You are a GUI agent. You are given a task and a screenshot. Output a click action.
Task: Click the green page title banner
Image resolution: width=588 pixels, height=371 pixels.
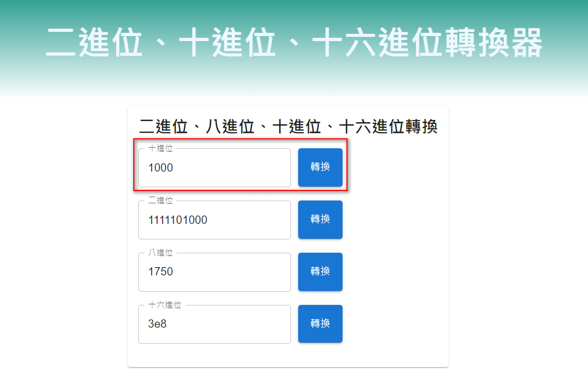coord(294,42)
